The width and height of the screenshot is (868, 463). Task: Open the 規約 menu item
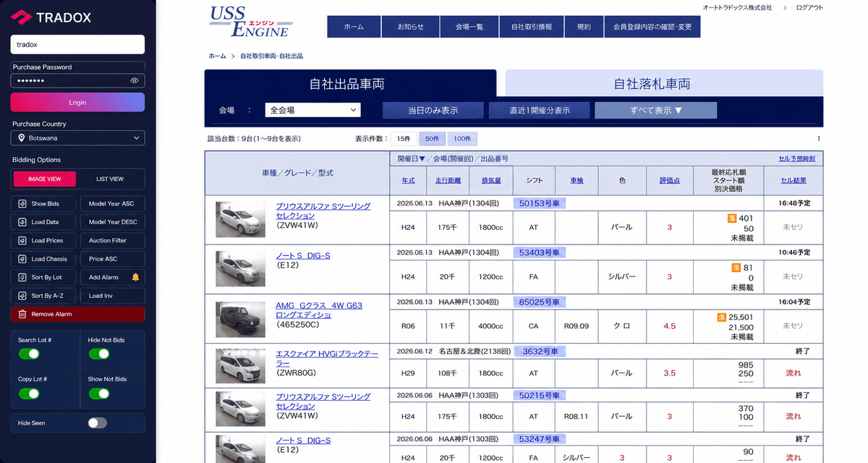[x=584, y=27]
